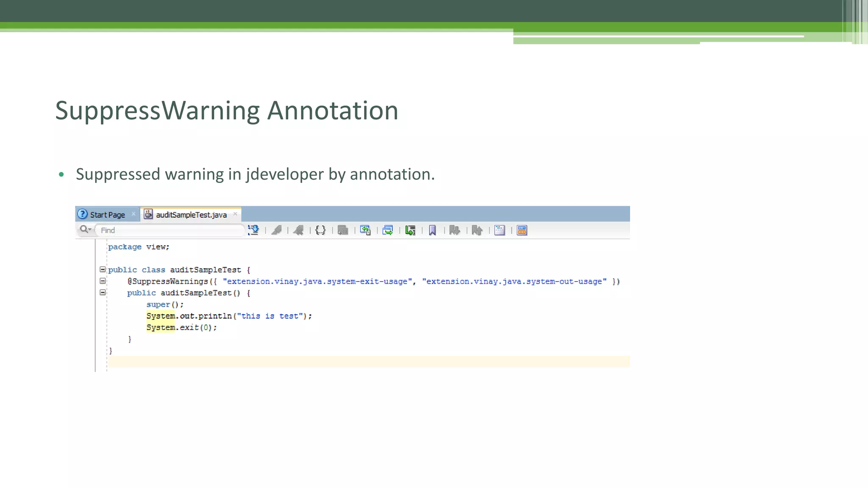Image resolution: width=868 pixels, height=488 pixels.
Task: Go to the next bookmark icon
Action: 455,230
